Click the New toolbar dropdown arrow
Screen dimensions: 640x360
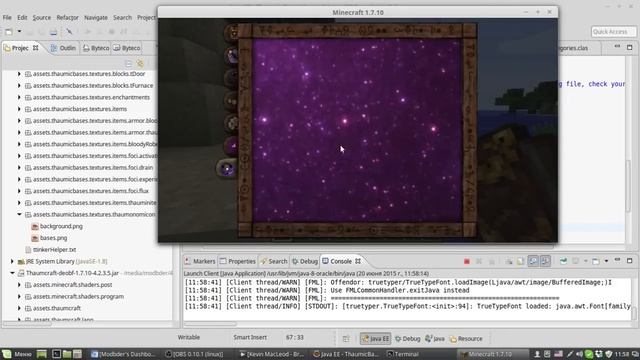click(x=19, y=32)
